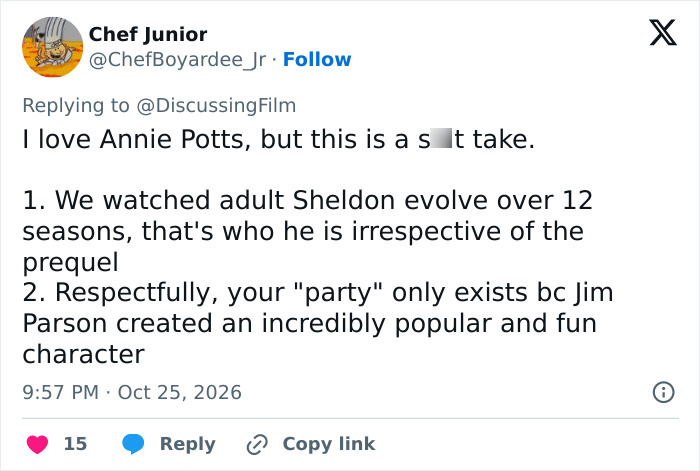Click the blue speech bubble reply icon
The image size is (700, 471).
(133, 444)
